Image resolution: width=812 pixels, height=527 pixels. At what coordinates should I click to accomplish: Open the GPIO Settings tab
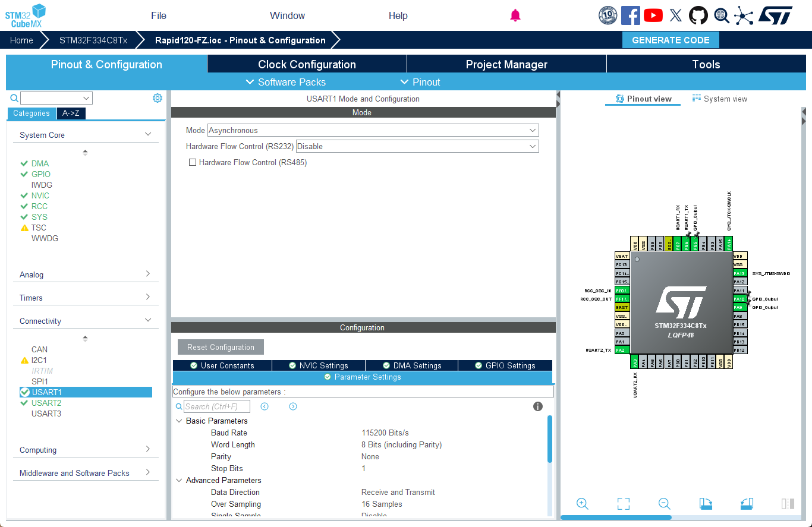click(505, 365)
